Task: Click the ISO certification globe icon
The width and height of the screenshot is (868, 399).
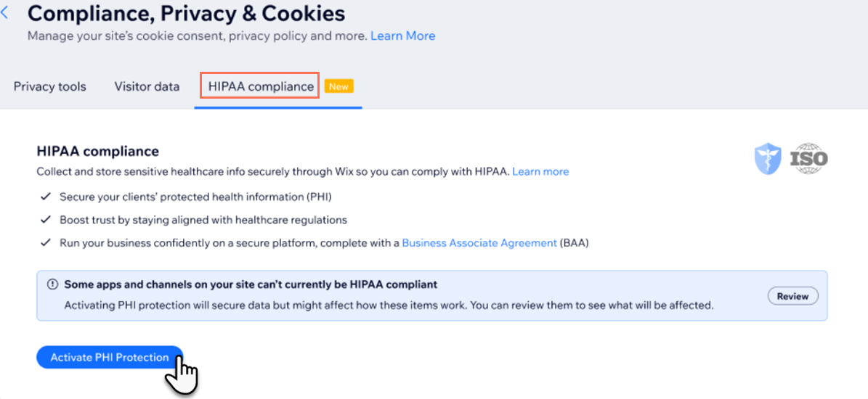Action: pyautogui.click(x=808, y=158)
